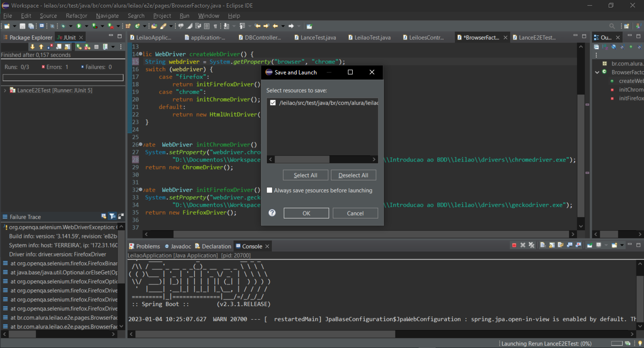
Task: Open the Window menu
Action: coord(208,16)
